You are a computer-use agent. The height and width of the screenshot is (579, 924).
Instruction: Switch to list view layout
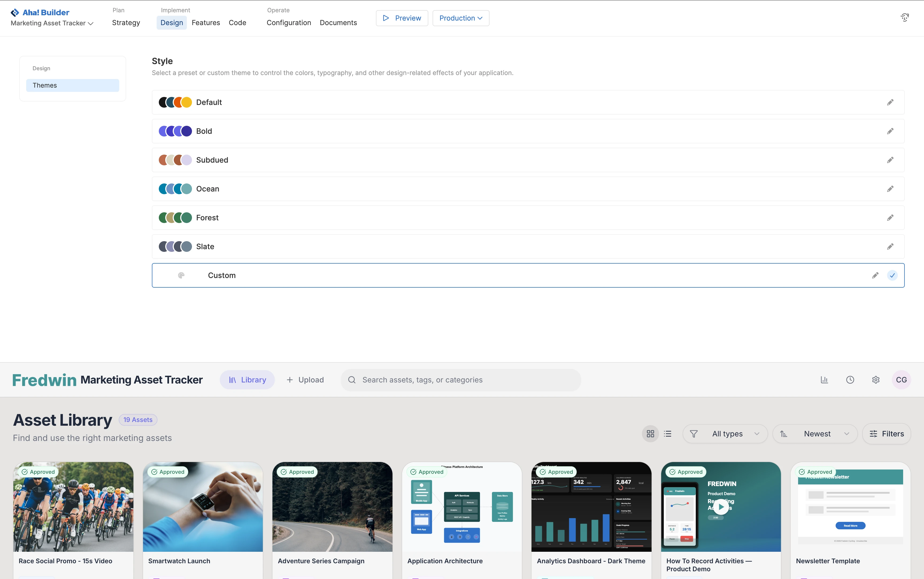[x=668, y=434]
